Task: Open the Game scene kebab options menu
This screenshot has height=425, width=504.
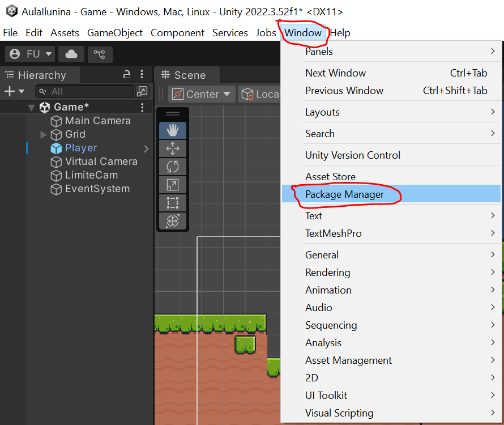Action: click(142, 107)
